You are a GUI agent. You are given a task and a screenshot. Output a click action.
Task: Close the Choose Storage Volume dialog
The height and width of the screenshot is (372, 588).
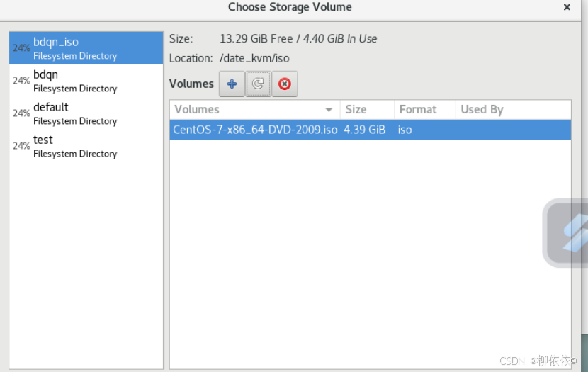pos(567,7)
